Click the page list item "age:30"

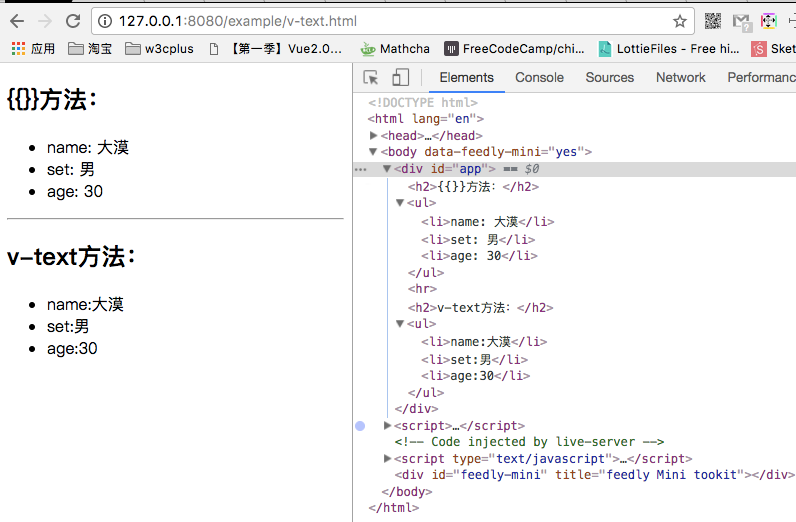[x=72, y=348]
